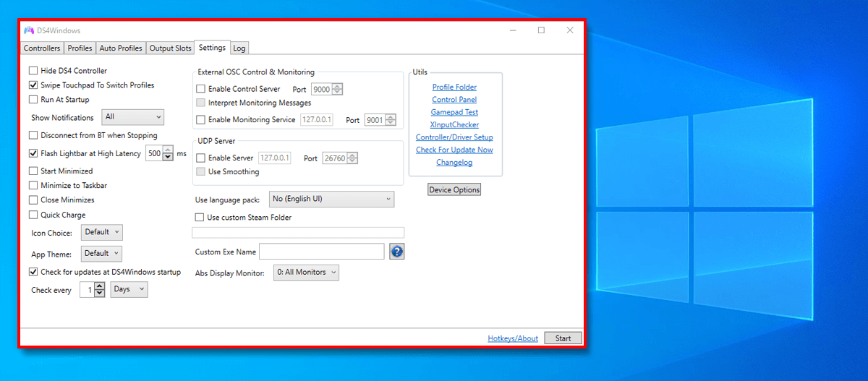
Task: Open the Profile Folder link
Action: (x=454, y=87)
